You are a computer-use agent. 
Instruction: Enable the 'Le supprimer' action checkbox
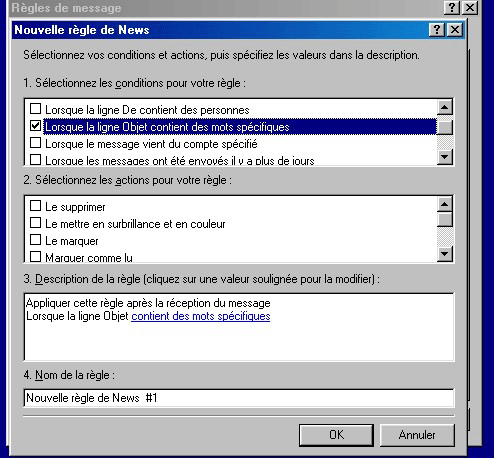(x=36, y=206)
